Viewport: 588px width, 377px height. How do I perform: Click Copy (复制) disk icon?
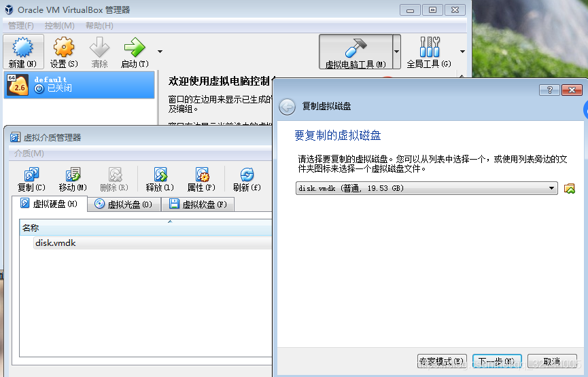[x=31, y=179]
